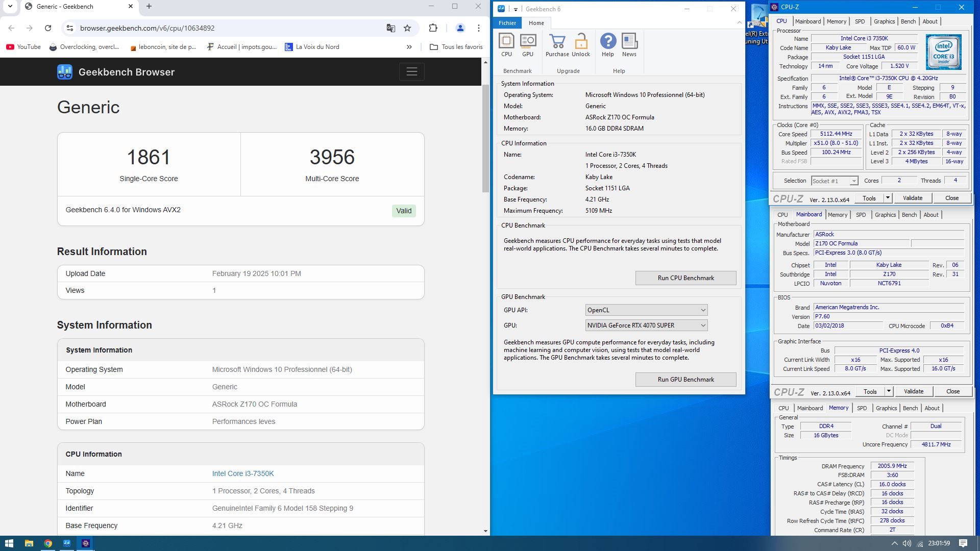Click the 3956 Multi-Core Score value
This screenshot has height=551, width=980.
click(x=332, y=157)
